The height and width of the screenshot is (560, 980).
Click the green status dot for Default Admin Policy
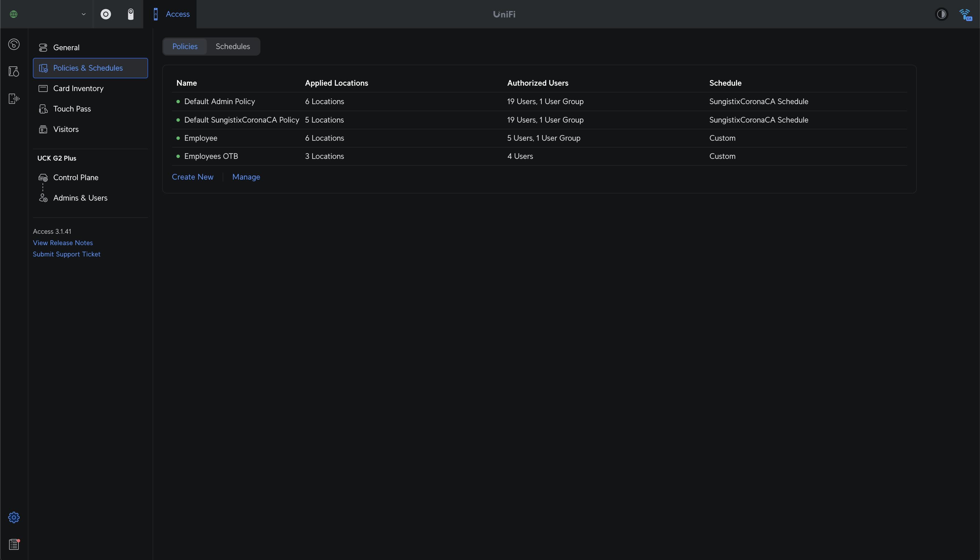tap(178, 102)
